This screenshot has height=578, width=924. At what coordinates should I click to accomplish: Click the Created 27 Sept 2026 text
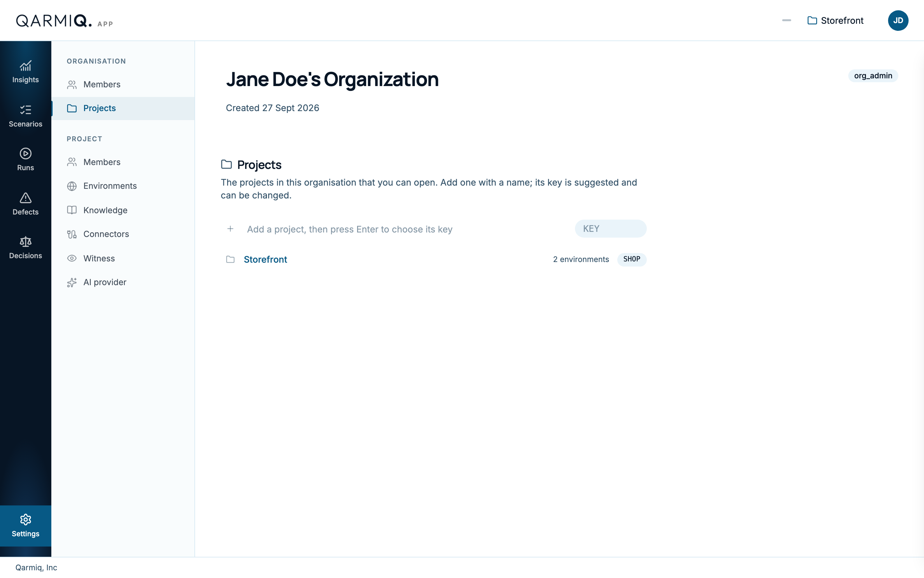[x=272, y=108]
